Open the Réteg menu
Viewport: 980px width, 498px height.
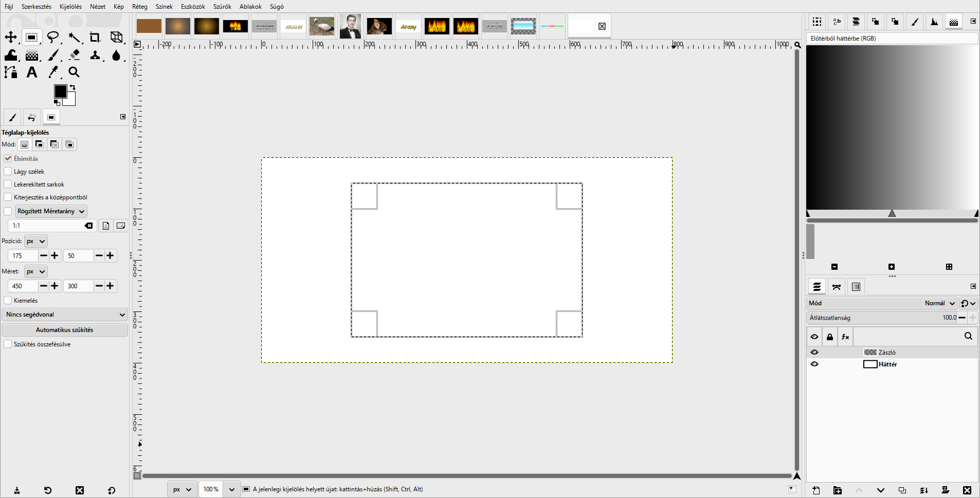pyautogui.click(x=140, y=7)
